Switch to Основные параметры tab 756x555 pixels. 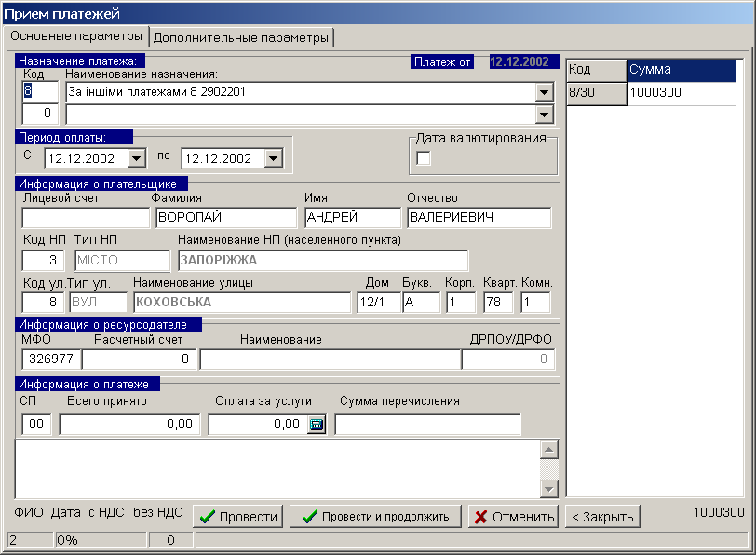pyautogui.click(x=76, y=36)
